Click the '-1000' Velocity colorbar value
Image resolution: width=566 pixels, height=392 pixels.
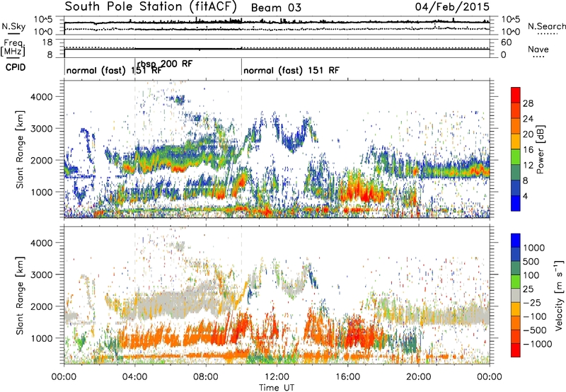tap(538, 344)
